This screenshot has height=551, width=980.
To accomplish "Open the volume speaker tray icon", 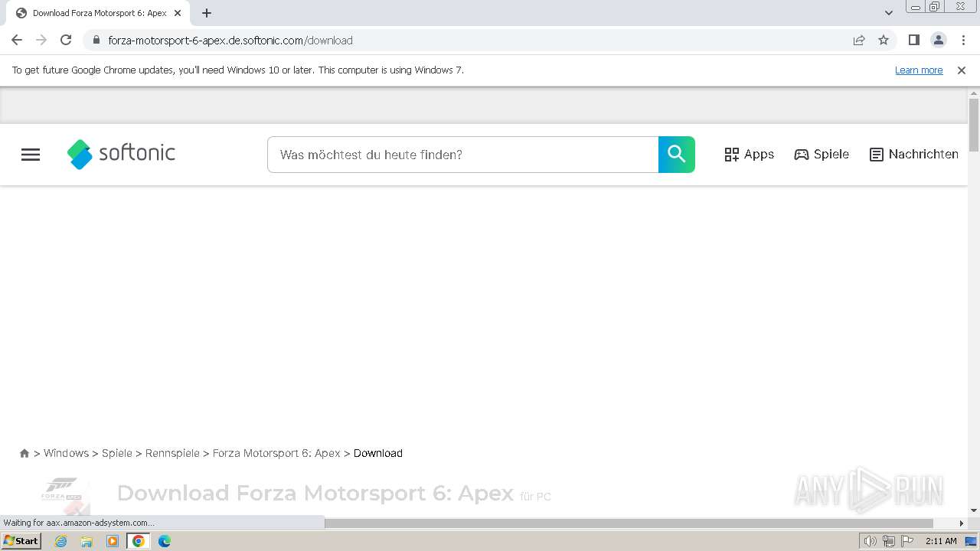I will [871, 541].
